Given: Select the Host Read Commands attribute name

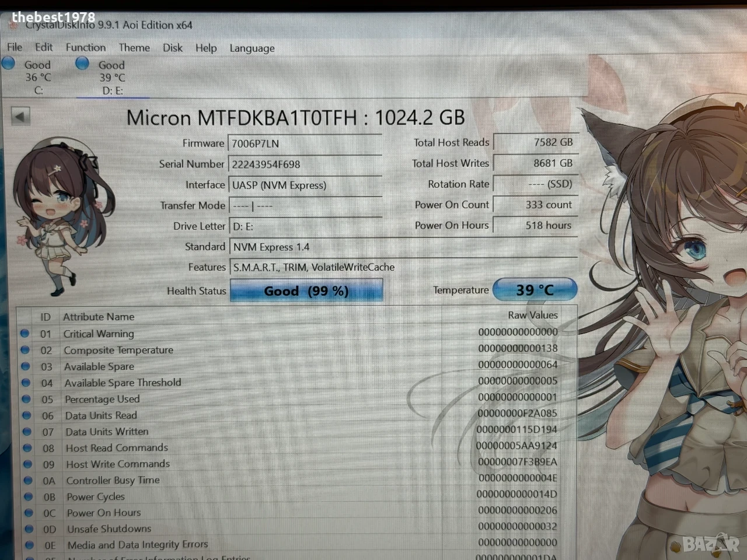Looking at the screenshot, I should click(117, 448).
